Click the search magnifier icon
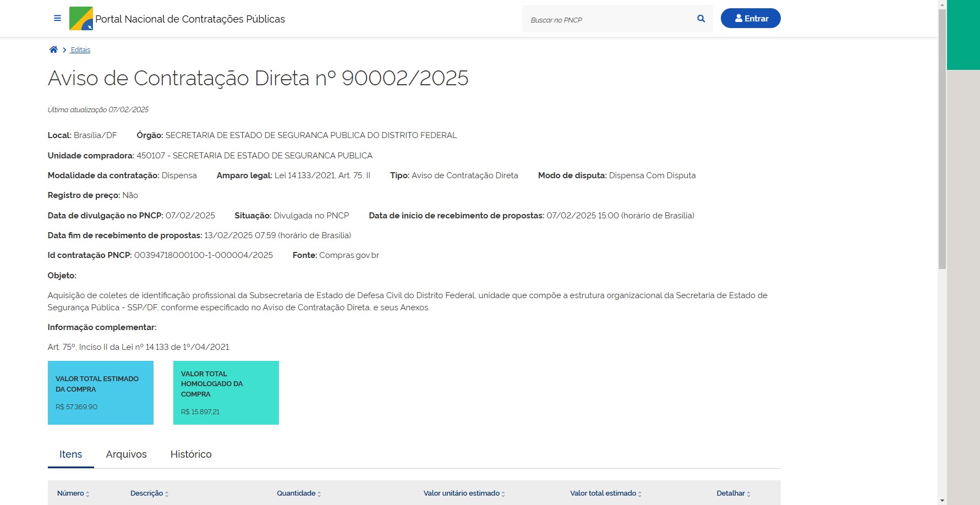Viewport: 980px width, 505px height. click(x=700, y=19)
